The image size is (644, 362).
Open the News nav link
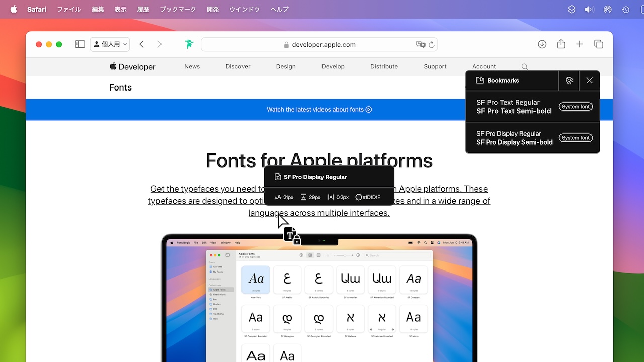click(x=192, y=66)
